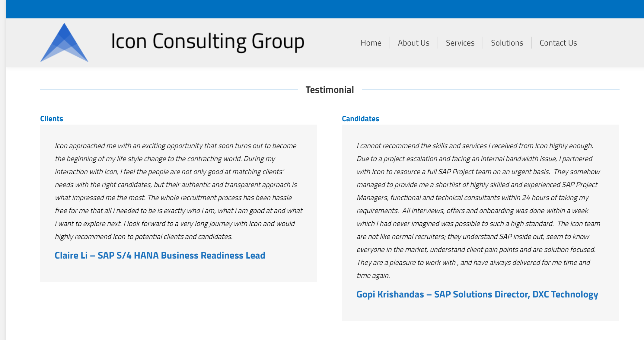This screenshot has width=644, height=340.
Task: Click the line starting 'I cannot recommend'
Action: pos(475,146)
